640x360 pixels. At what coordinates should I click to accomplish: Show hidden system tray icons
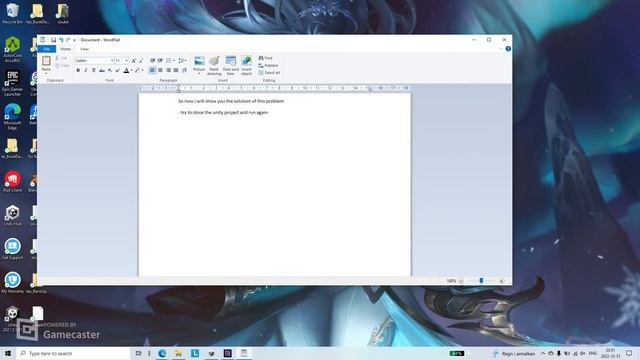543,353
